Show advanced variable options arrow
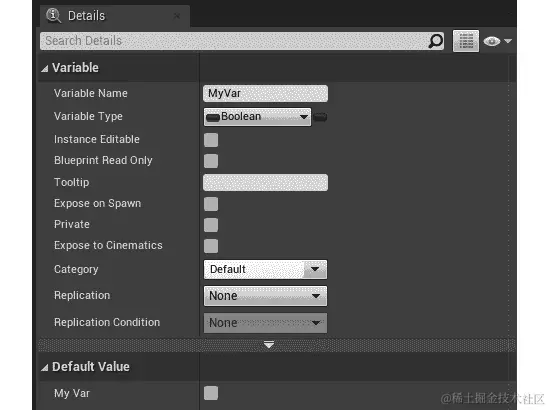The height and width of the screenshot is (410, 549). point(269,345)
